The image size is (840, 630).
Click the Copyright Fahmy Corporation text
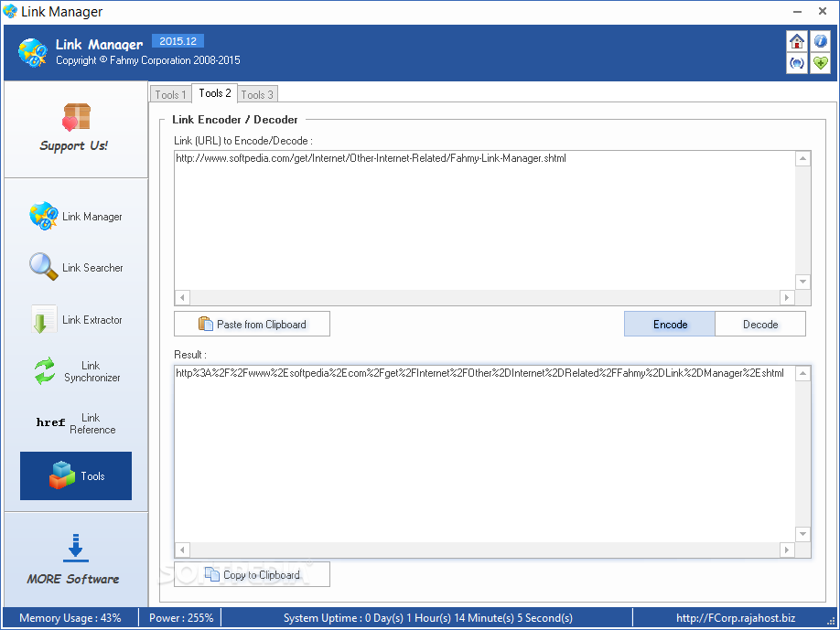[x=148, y=60]
